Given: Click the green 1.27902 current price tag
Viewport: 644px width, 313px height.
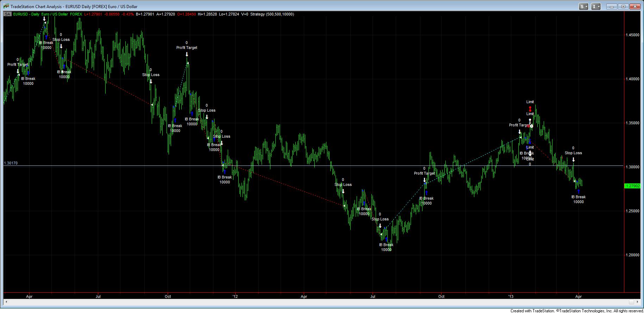Looking at the screenshot, I should tap(632, 186).
